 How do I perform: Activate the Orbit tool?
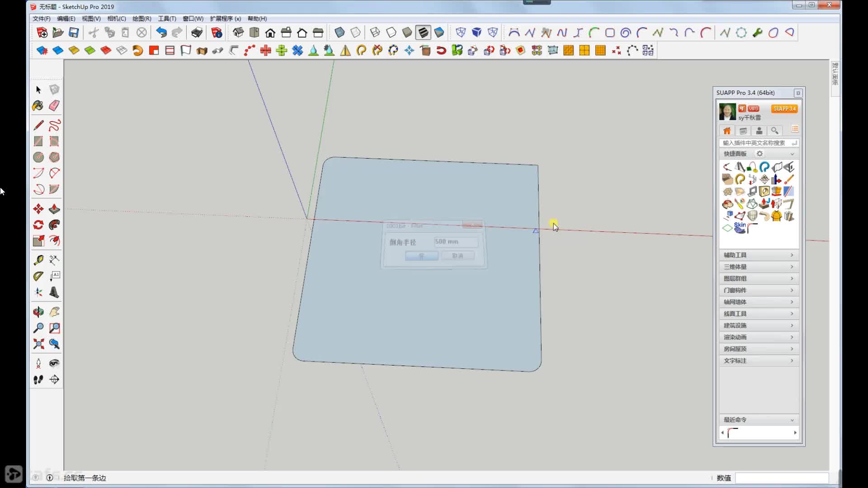[x=38, y=312]
